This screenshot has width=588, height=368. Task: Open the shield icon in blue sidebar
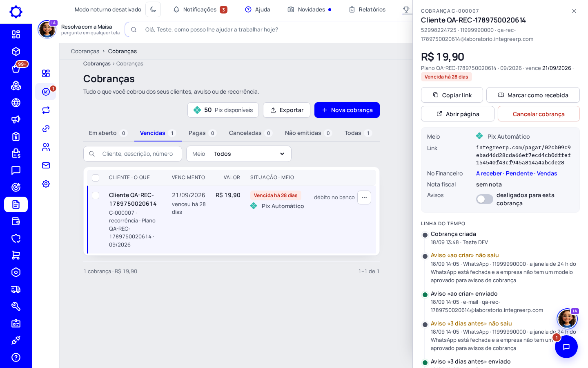coord(16,238)
